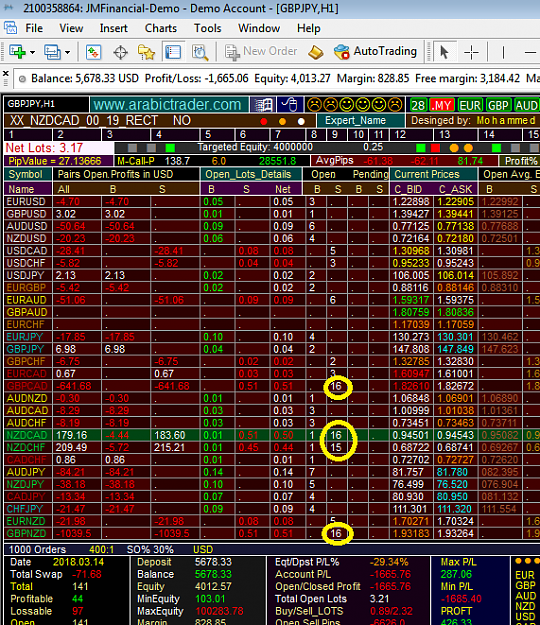The height and width of the screenshot is (625, 540).
Task: Click the New Order toolbar button
Action: tap(261, 51)
